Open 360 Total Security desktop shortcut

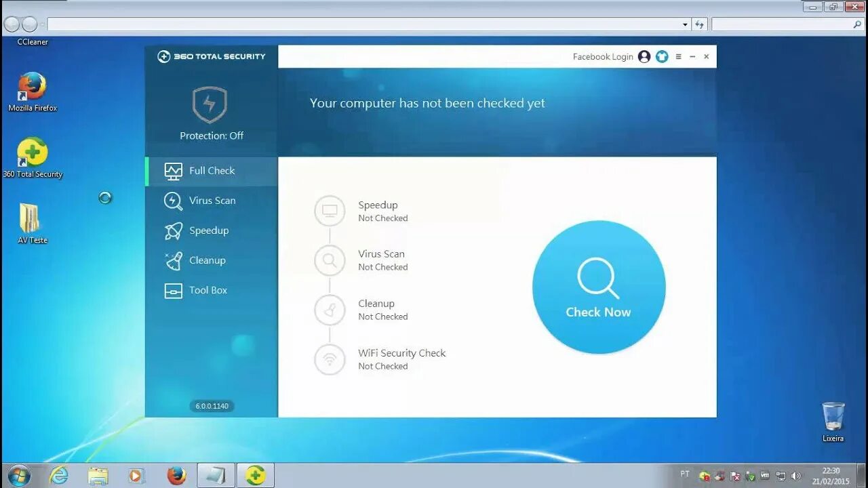pyautogui.click(x=32, y=158)
